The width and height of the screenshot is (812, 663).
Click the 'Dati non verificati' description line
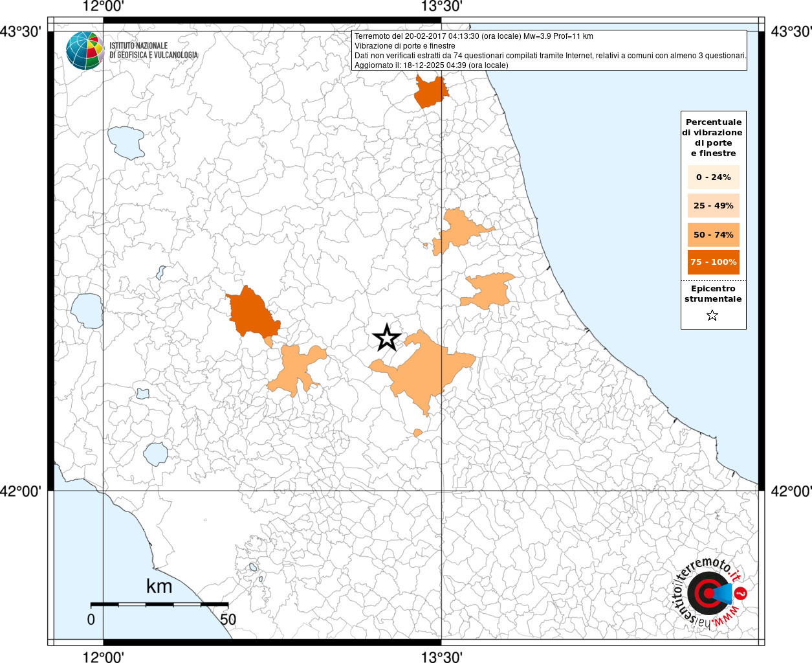point(550,56)
